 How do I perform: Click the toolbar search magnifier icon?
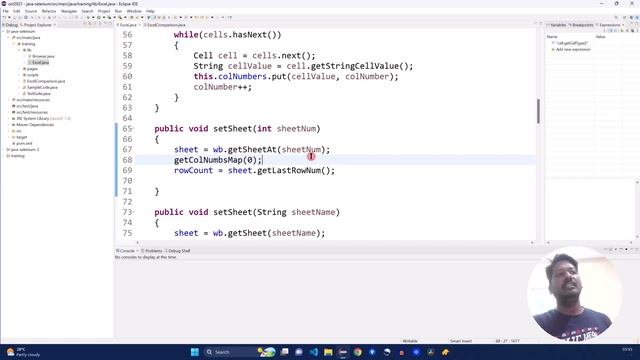[x=616, y=18]
